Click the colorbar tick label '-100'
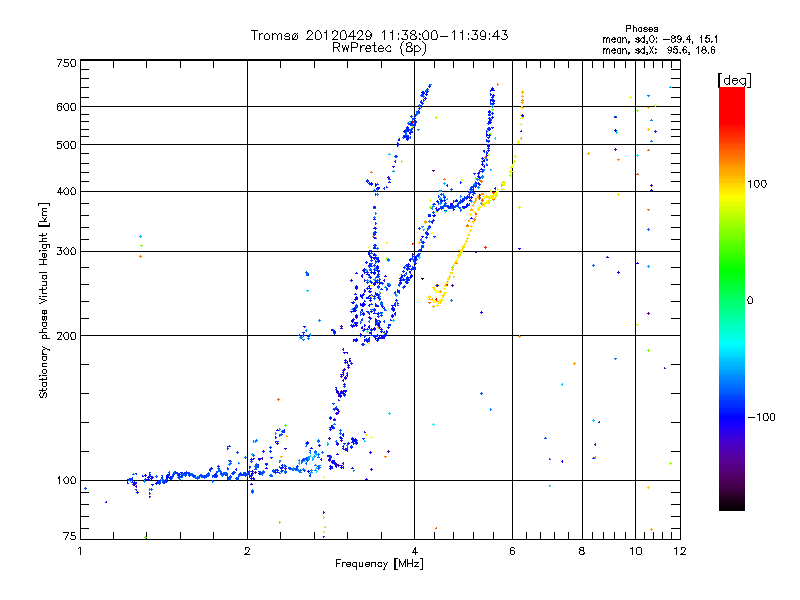Viewport: 800px width, 600px height. [762, 417]
